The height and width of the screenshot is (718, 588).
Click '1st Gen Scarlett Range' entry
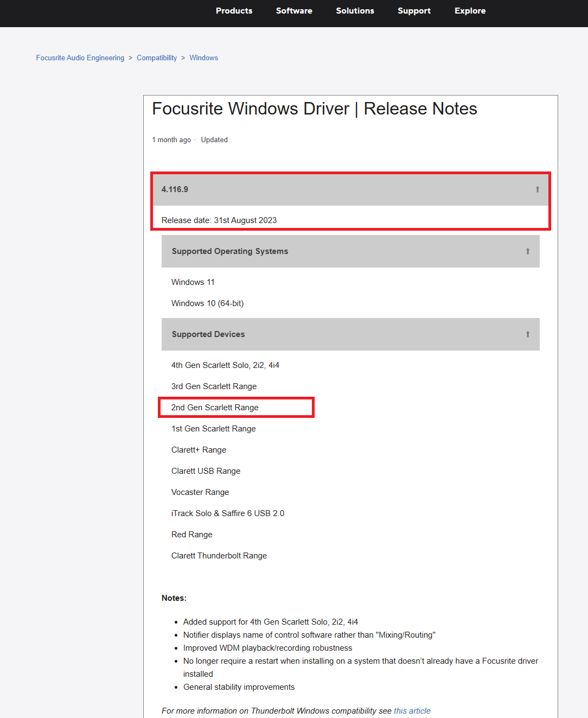214,429
